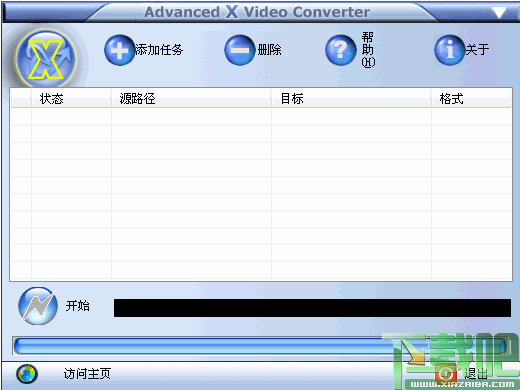Click the blue plus Add Task icon
The image size is (520, 390).
(x=119, y=50)
